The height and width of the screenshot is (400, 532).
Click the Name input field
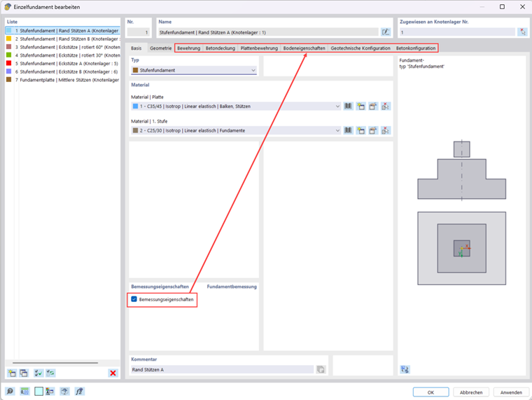268,33
